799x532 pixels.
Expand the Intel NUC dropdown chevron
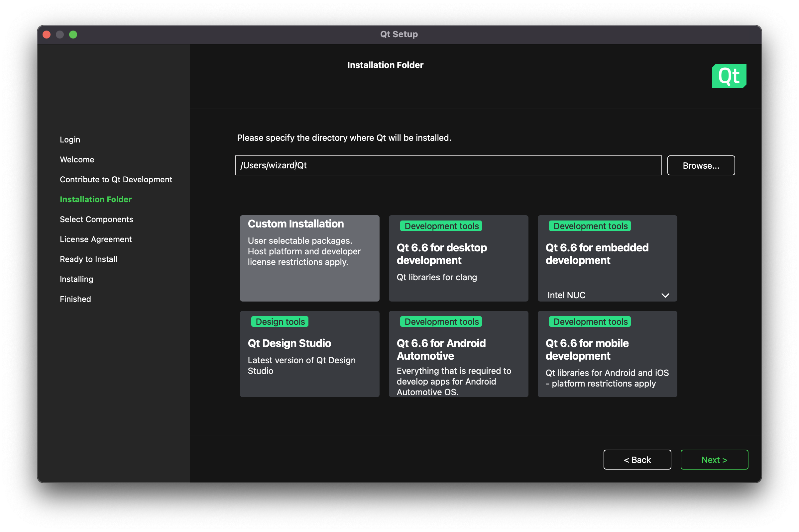click(665, 295)
